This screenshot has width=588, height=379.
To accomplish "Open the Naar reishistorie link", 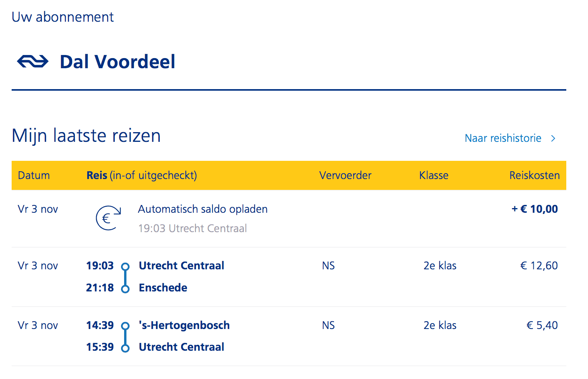I will (503, 138).
